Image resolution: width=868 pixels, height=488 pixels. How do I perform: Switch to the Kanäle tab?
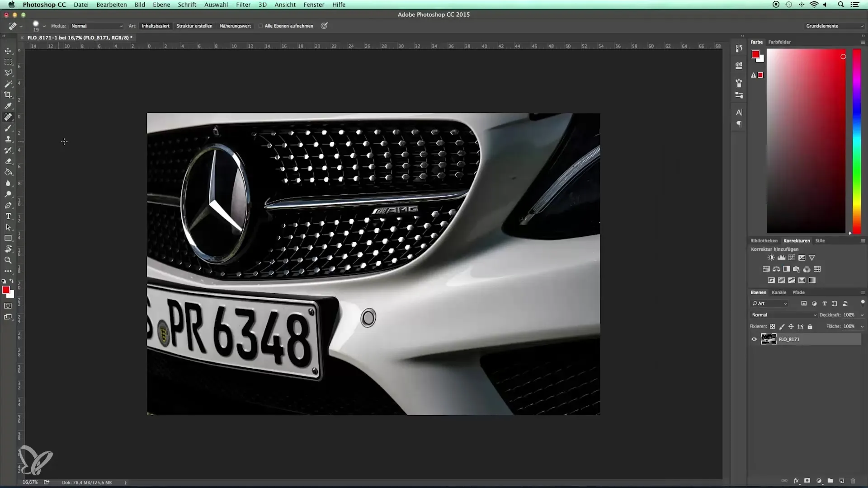pyautogui.click(x=779, y=292)
